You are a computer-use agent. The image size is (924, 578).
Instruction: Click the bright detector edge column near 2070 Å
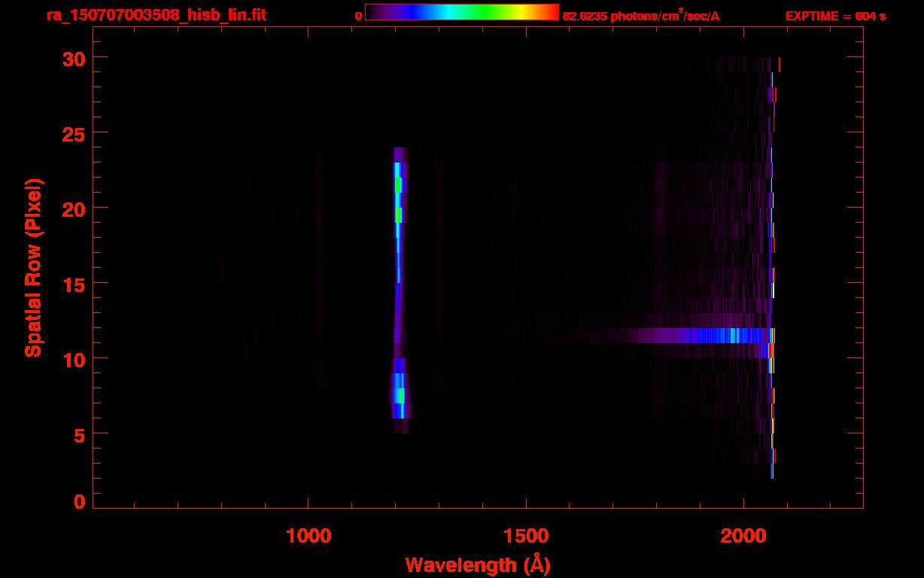[x=772, y=268]
